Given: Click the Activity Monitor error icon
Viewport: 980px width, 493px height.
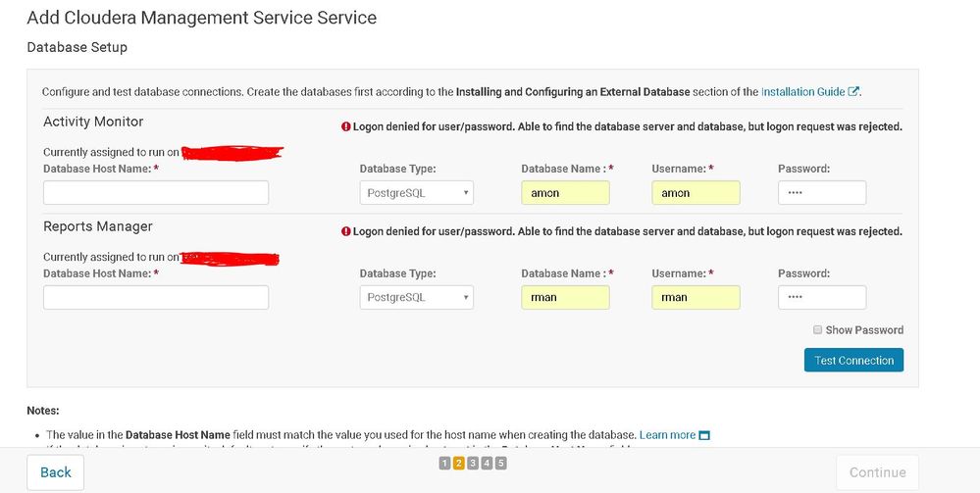Looking at the screenshot, I should point(345,126).
